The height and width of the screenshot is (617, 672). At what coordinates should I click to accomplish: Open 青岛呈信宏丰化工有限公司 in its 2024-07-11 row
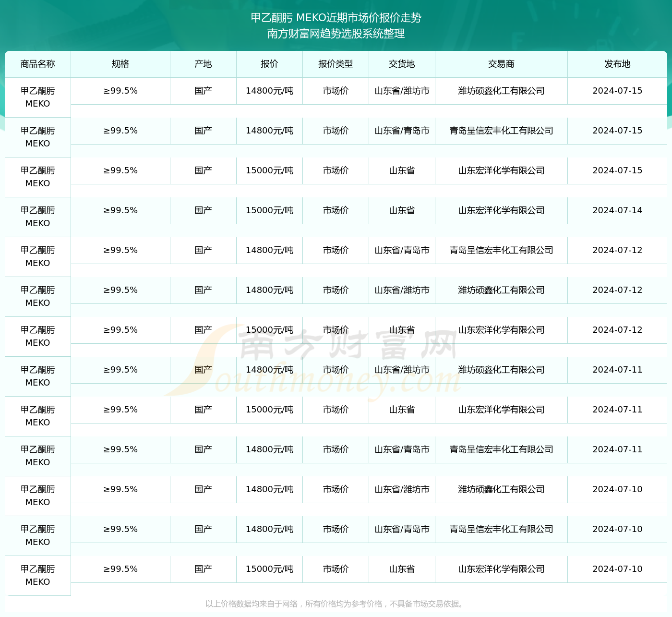tap(501, 449)
